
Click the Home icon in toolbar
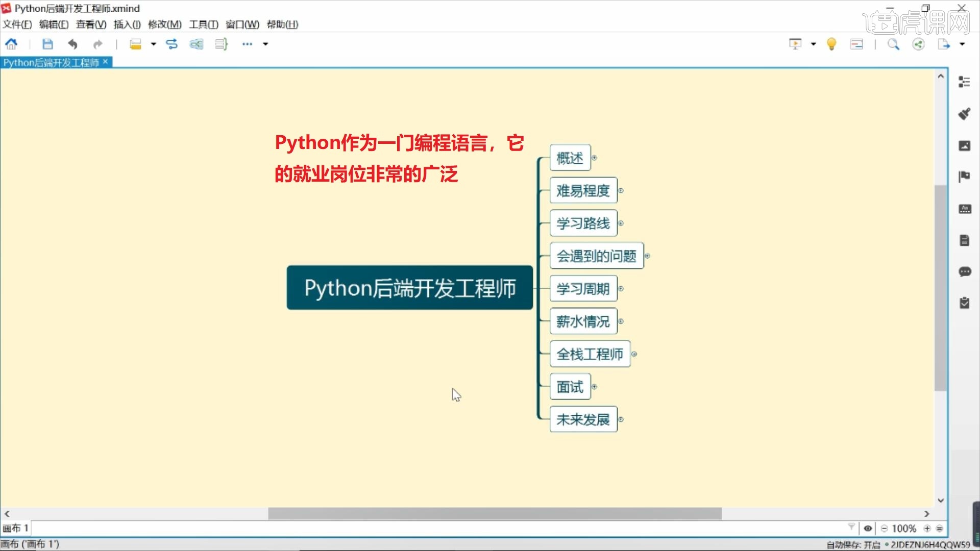(x=11, y=44)
